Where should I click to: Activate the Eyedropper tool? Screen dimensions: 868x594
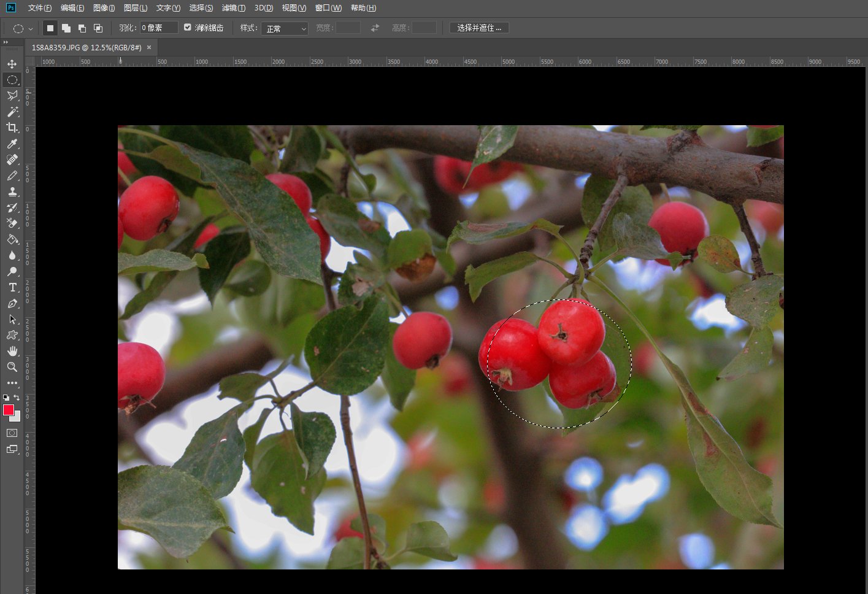(12, 144)
